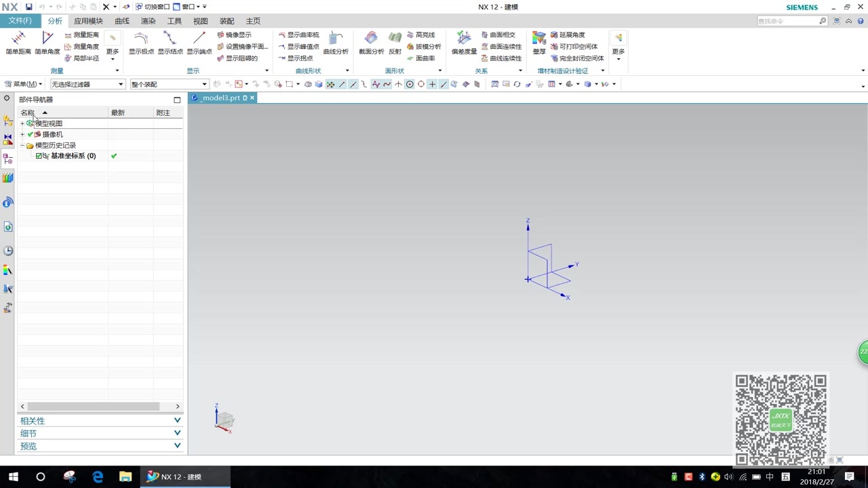The image size is (868, 488).
Task: Click the 可打印空间体 tool
Action: click(574, 47)
